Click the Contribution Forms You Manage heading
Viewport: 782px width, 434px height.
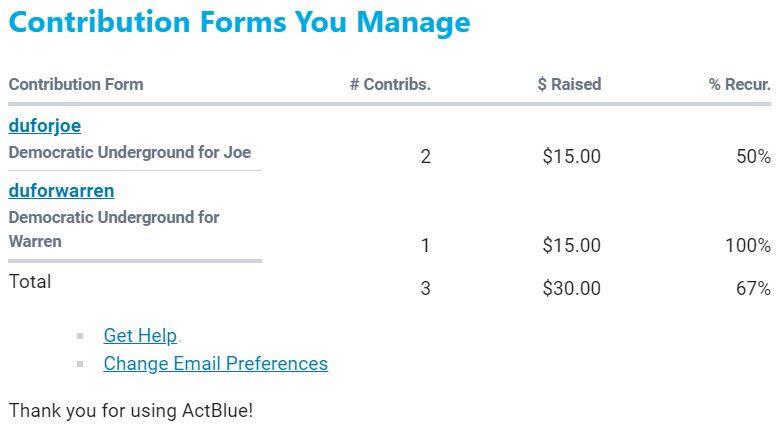[239, 23]
